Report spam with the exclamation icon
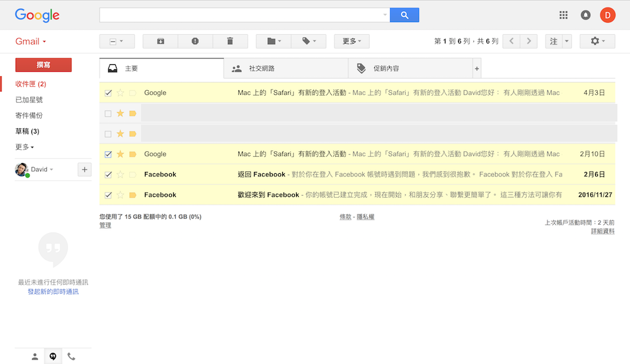The width and height of the screenshot is (630, 364). click(195, 42)
